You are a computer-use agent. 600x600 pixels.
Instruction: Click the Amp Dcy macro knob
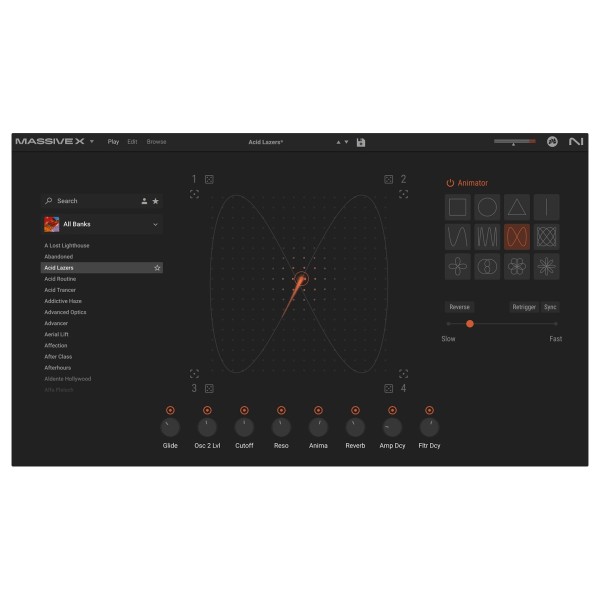click(392, 427)
